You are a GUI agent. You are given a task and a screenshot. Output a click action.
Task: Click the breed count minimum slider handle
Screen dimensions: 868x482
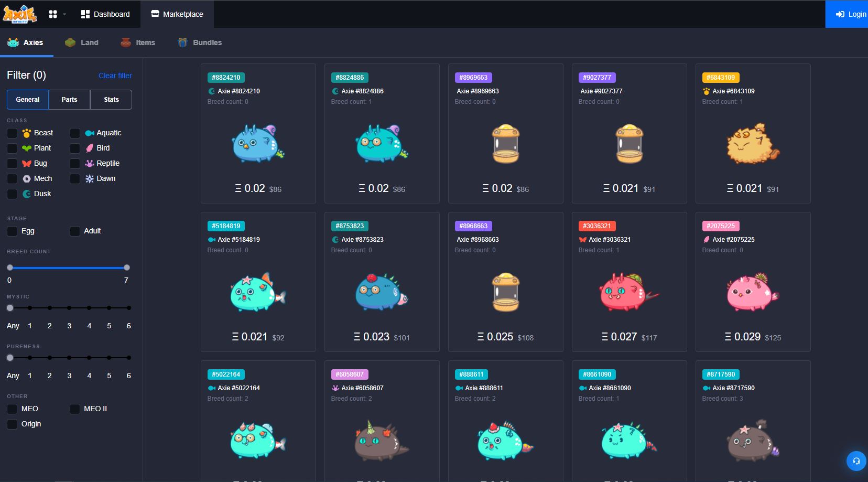coord(10,267)
